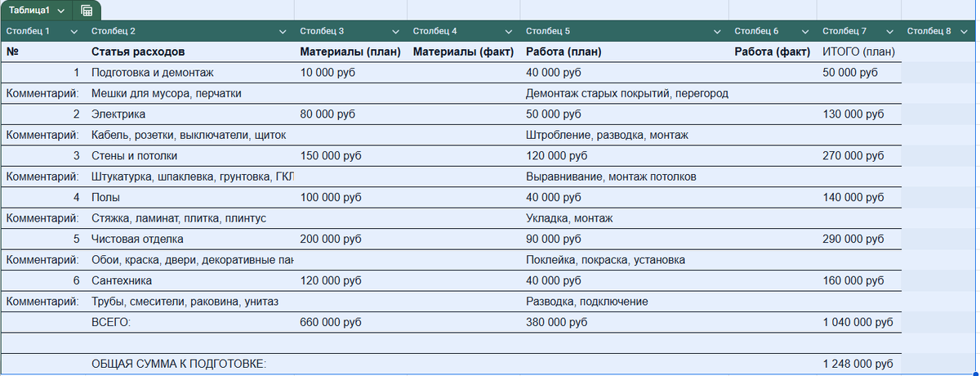Click the 'Полы' cell
This screenshot has width=980, height=376.
click(x=190, y=197)
